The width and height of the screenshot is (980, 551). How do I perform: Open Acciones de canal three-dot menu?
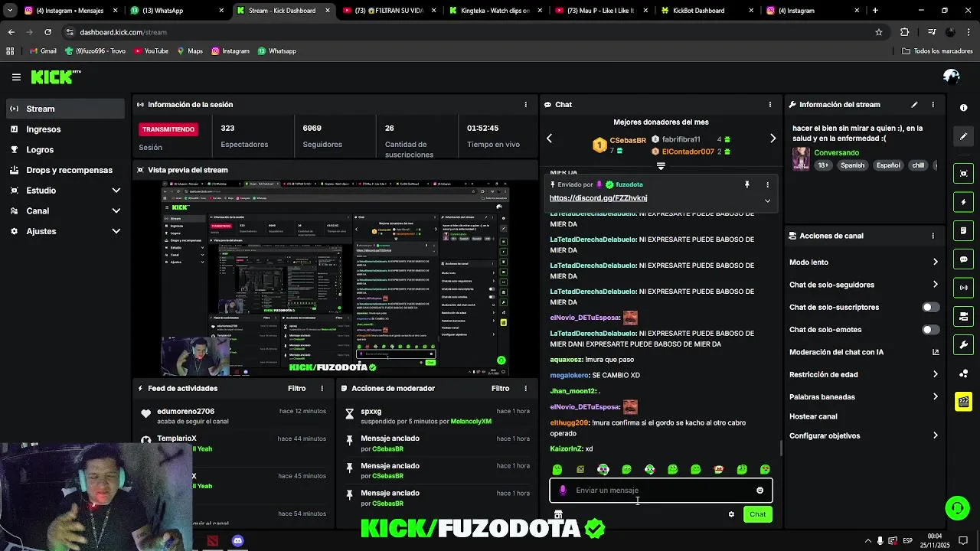933,236
